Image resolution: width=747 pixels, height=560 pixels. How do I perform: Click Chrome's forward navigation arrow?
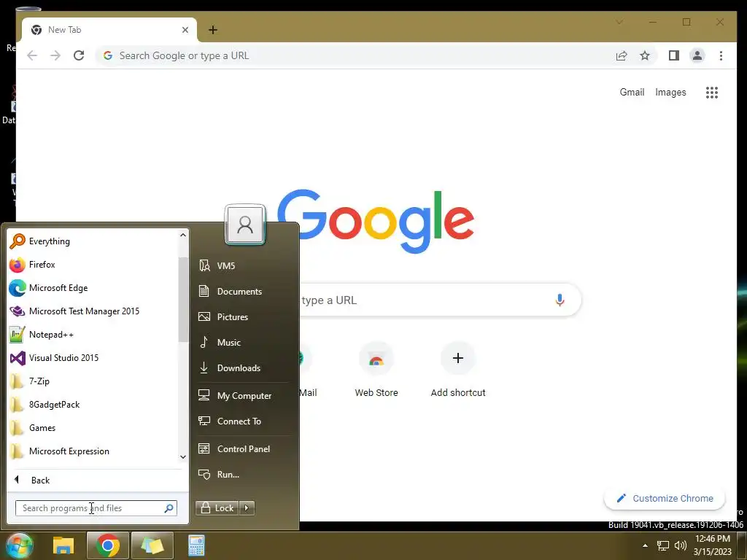click(x=55, y=55)
